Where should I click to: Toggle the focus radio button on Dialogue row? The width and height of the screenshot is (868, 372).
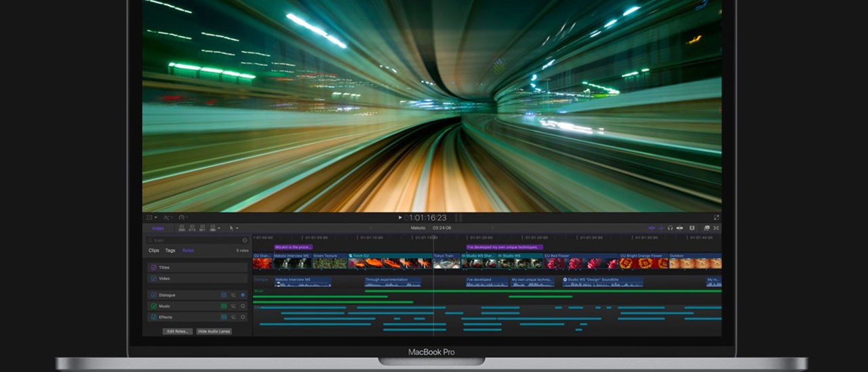point(243,295)
